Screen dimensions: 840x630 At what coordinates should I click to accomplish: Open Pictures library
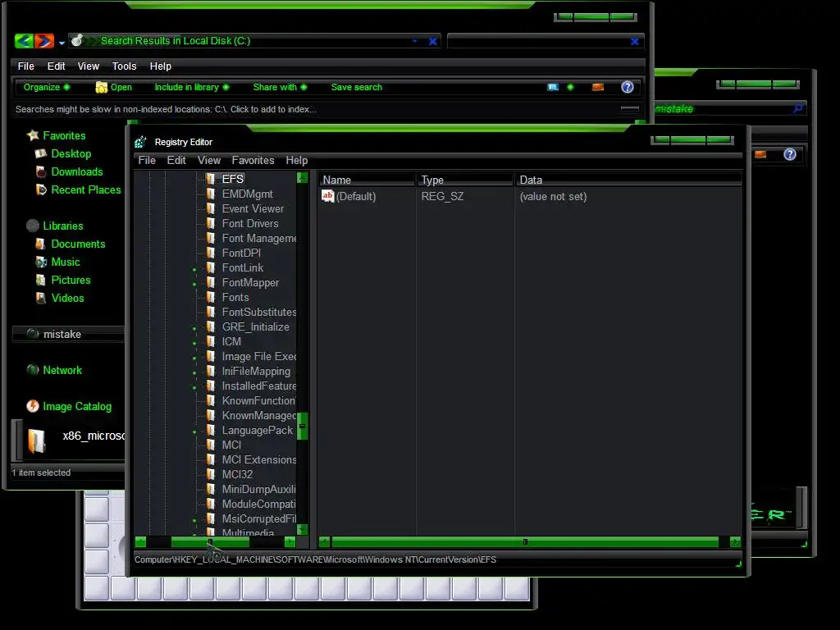[71, 281]
